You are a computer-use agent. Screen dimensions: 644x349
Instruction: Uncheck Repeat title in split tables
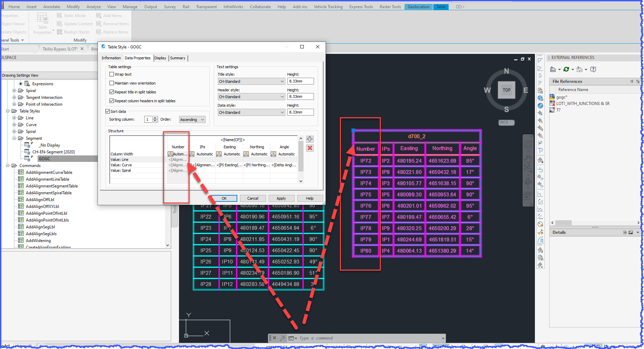point(111,92)
